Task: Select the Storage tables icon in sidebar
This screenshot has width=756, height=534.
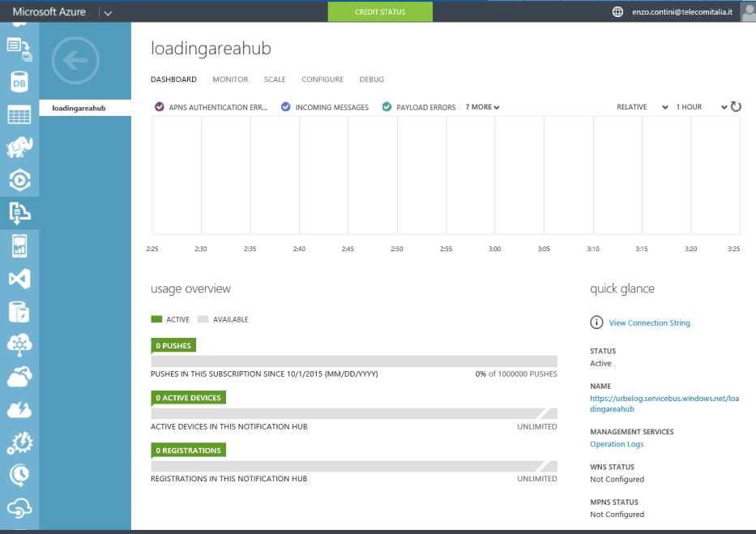Action: 19,113
